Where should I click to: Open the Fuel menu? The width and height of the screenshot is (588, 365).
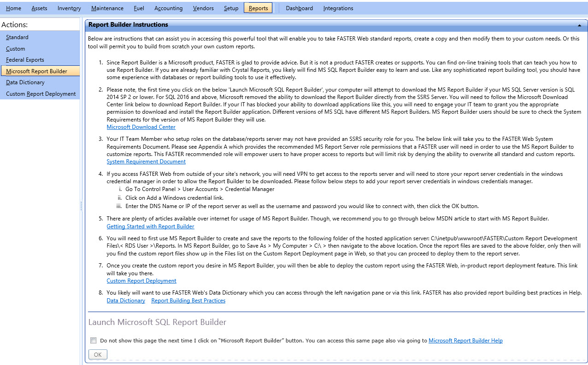coord(139,8)
